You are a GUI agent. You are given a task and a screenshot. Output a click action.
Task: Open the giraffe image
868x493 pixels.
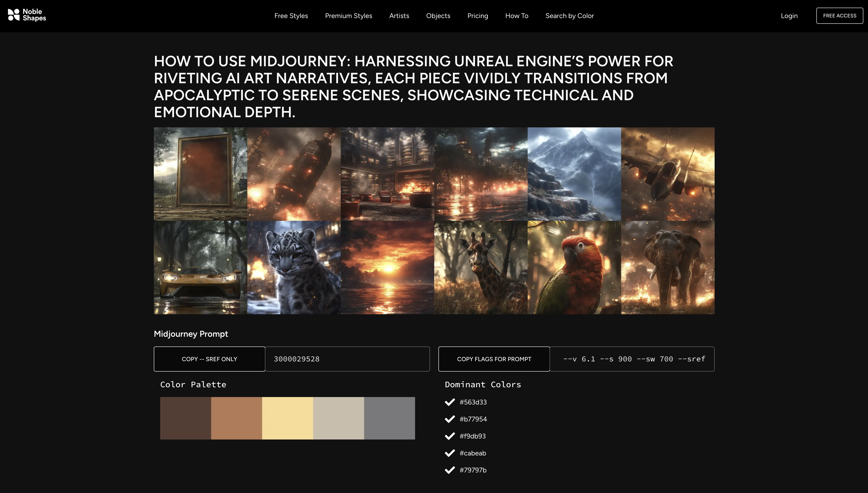[481, 268]
